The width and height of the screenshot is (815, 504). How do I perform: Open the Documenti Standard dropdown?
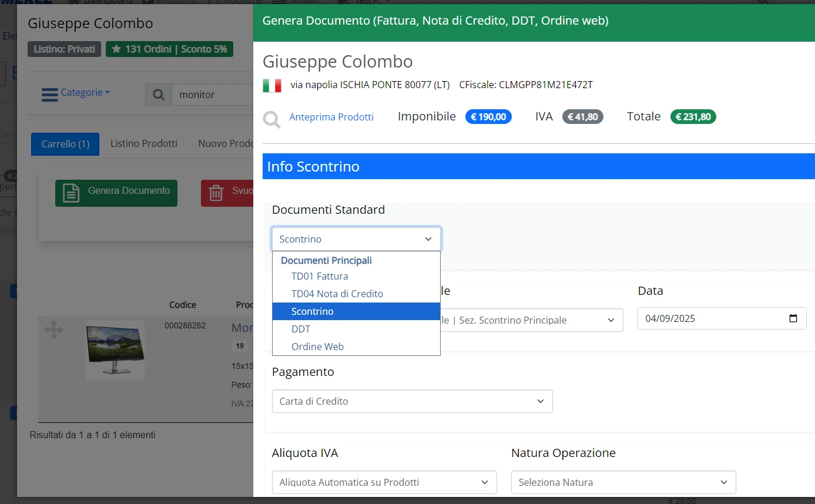point(356,239)
